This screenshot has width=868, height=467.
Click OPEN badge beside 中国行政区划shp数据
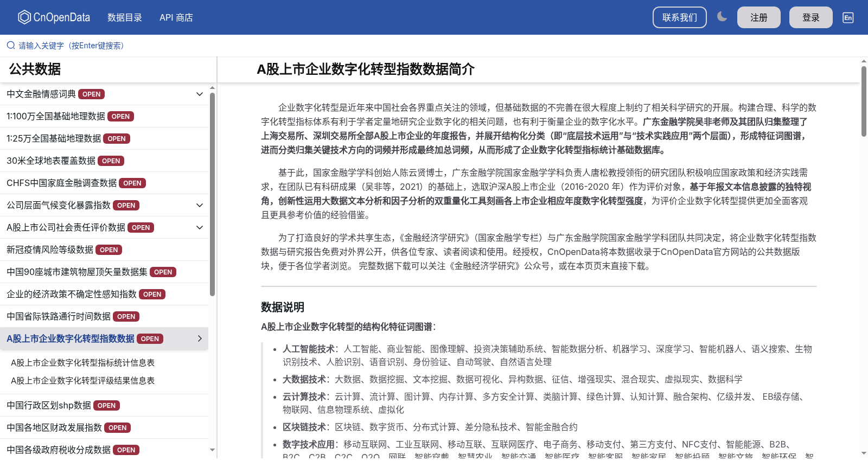pos(106,406)
